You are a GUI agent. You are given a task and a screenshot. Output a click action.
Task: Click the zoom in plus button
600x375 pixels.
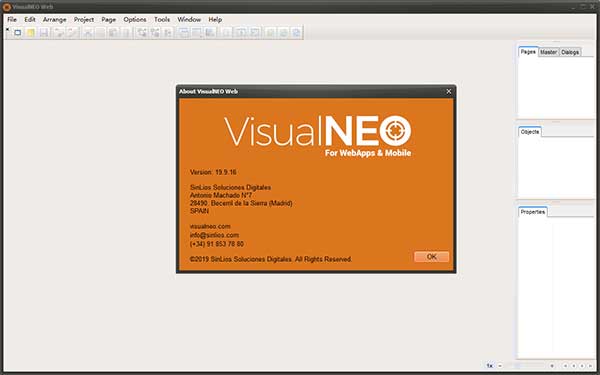click(552, 366)
